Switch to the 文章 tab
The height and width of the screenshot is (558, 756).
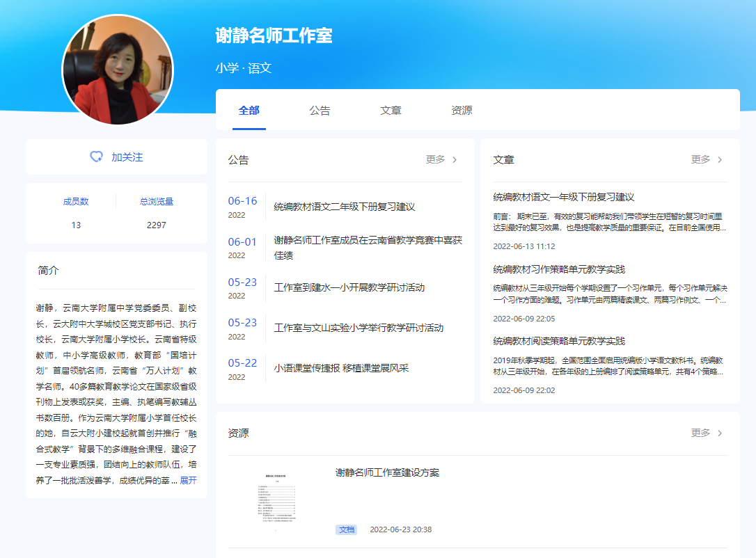click(x=391, y=111)
